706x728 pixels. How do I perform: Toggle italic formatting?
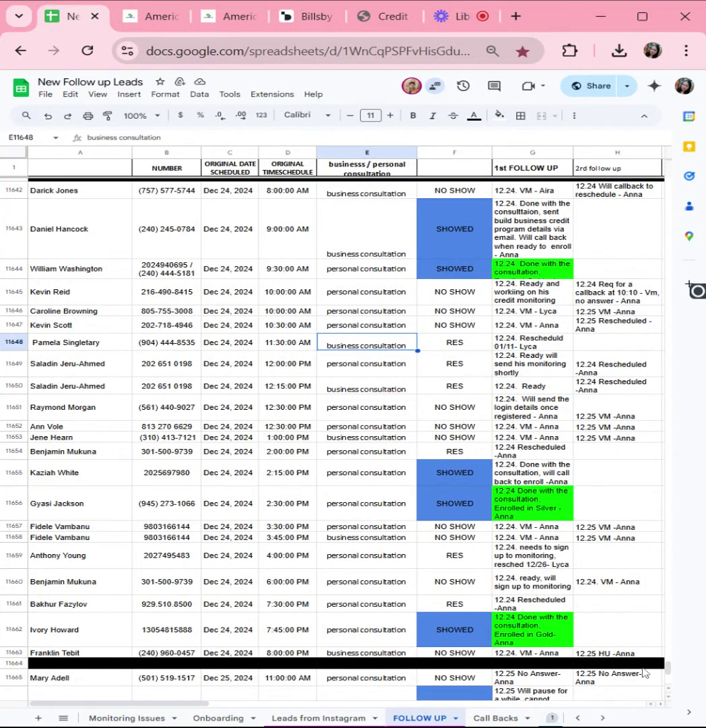pyautogui.click(x=432, y=116)
